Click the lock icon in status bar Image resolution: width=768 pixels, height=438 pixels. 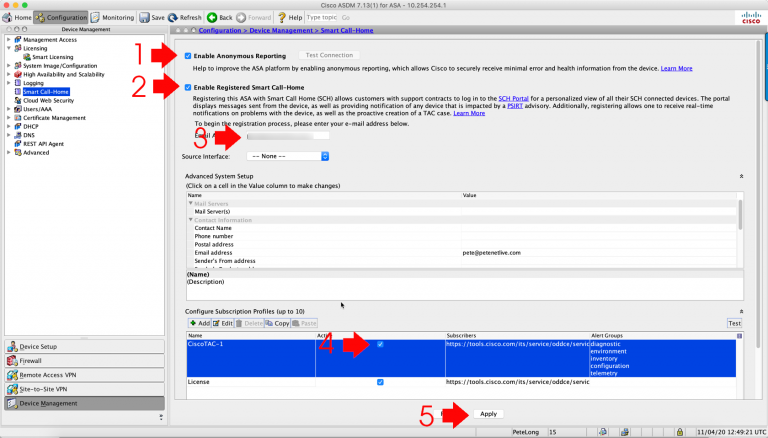(680, 432)
